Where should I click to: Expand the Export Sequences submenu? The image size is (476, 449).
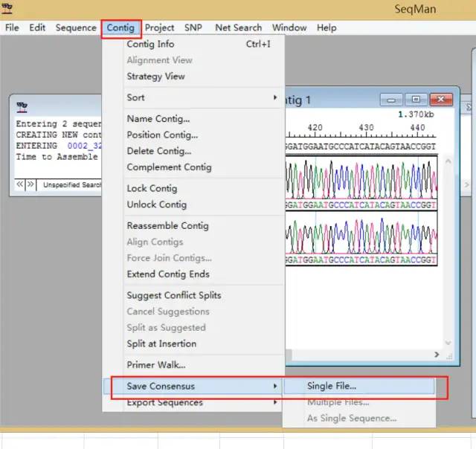(193, 402)
